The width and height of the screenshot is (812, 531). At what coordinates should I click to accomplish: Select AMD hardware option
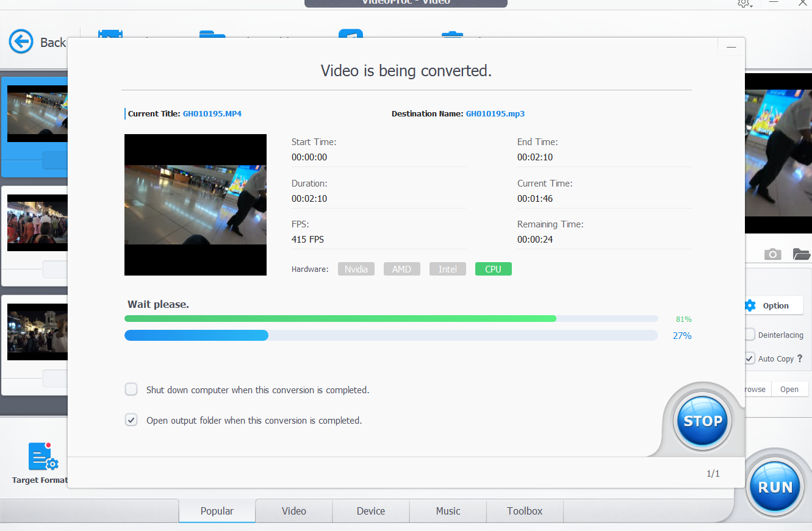tap(402, 269)
